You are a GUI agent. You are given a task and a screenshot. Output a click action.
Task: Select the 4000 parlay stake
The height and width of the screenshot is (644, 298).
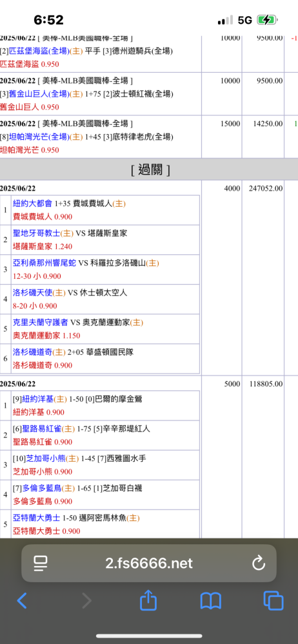tap(232, 188)
